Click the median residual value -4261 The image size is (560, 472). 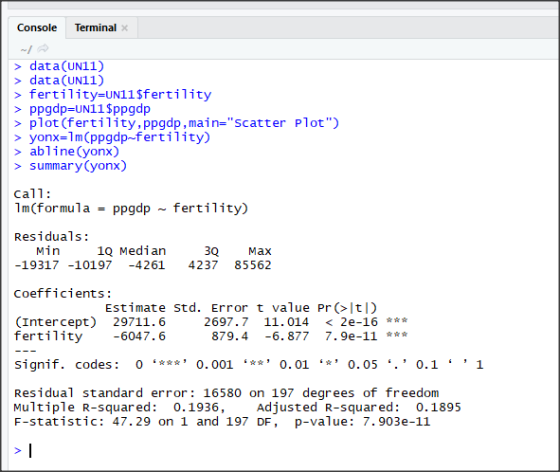146,265
